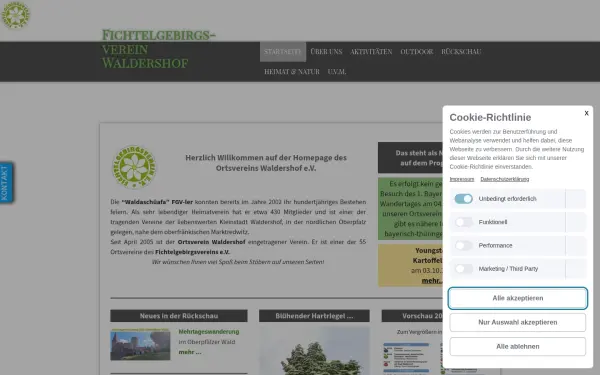Viewport: 600px width, 375px height.
Task: Expand details for Unbedingt erforderlich row
Action: click(576, 199)
